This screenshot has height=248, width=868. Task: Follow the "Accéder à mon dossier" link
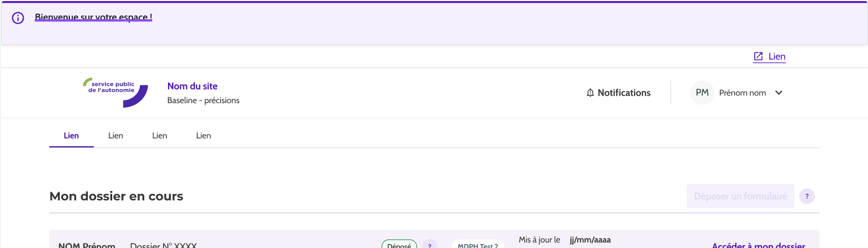pos(758,245)
